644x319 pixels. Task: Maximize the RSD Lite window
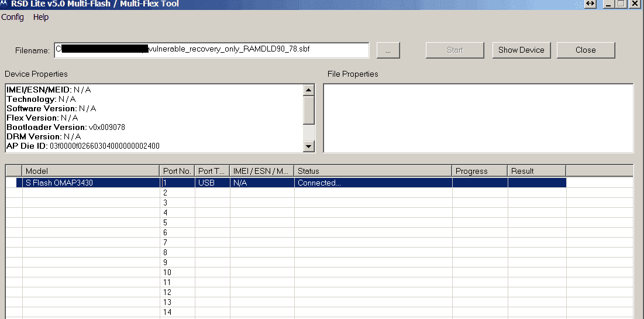pyautogui.click(x=621, y=4)
